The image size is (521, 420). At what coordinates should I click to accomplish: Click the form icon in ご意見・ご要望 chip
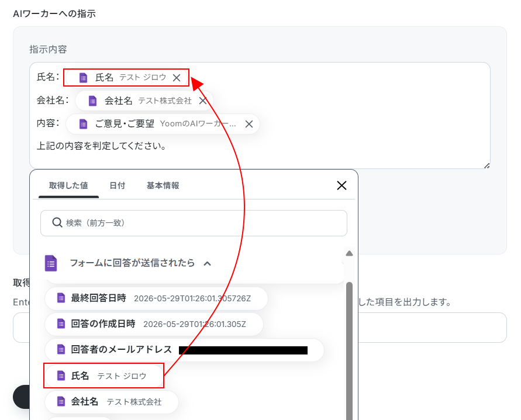(x=83, y=124)
